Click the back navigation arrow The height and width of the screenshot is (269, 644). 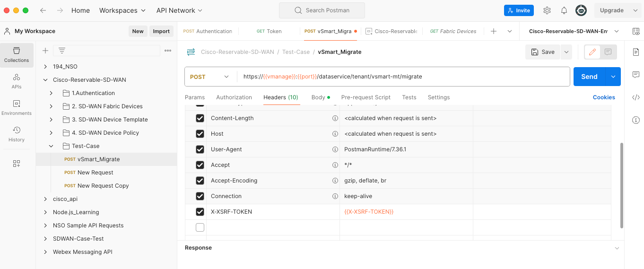coord(43,10)
